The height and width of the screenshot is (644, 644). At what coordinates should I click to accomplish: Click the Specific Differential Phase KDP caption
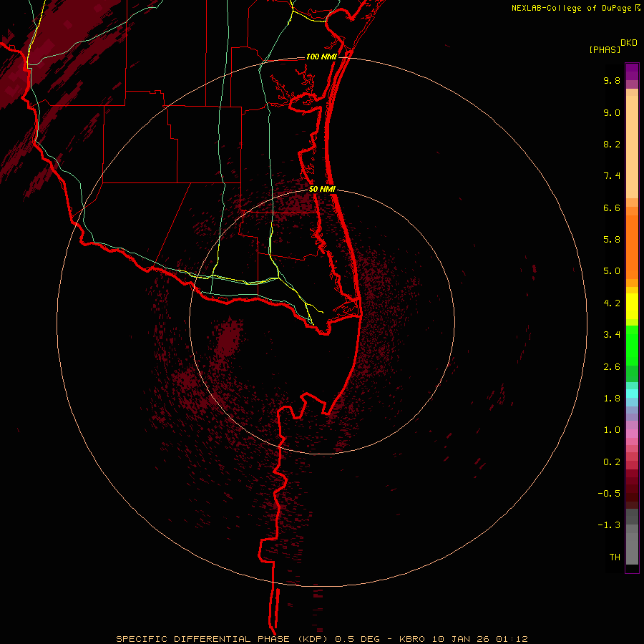coord(321,639)
